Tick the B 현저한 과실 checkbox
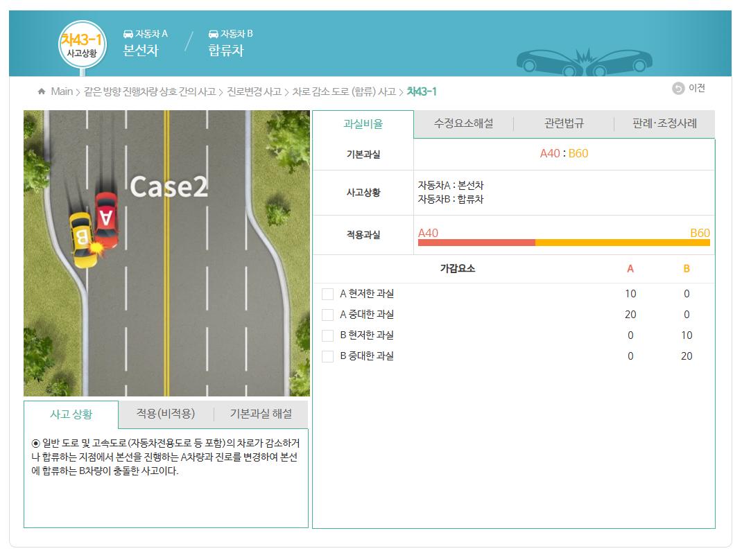The image size is (742, 560). (x=328, y=335)
